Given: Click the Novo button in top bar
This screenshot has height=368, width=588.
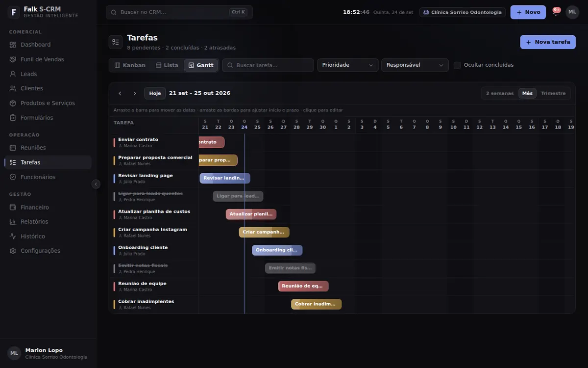Looking at the screenshot, I should [528, 12].
